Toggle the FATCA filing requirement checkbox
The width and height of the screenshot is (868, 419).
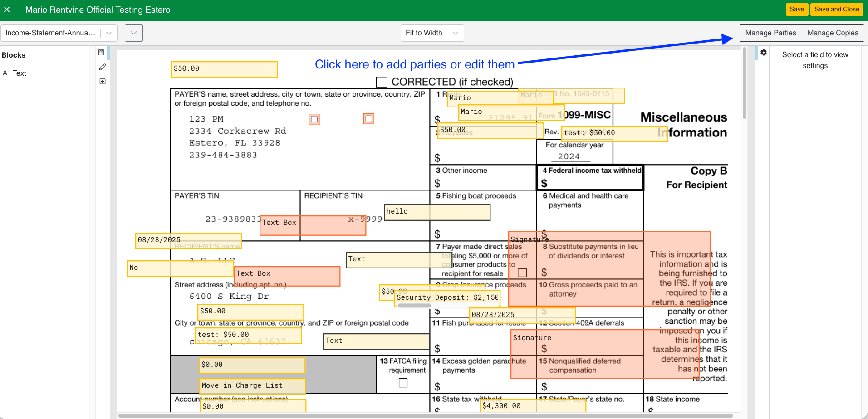coord(403,383)
